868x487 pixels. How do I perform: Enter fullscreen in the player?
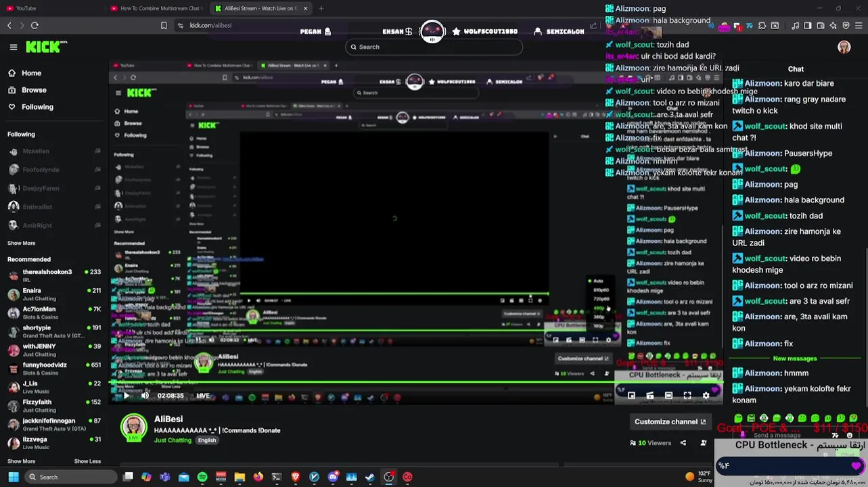(687, 396)
